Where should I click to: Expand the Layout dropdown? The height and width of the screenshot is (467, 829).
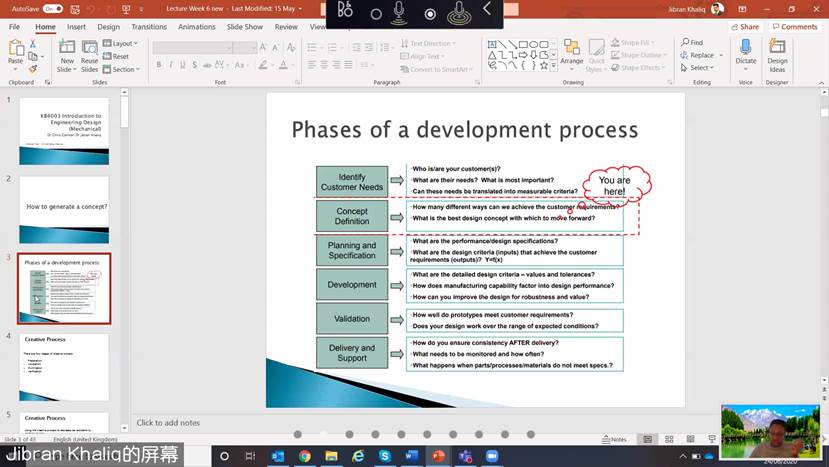(x=124, y=44)
